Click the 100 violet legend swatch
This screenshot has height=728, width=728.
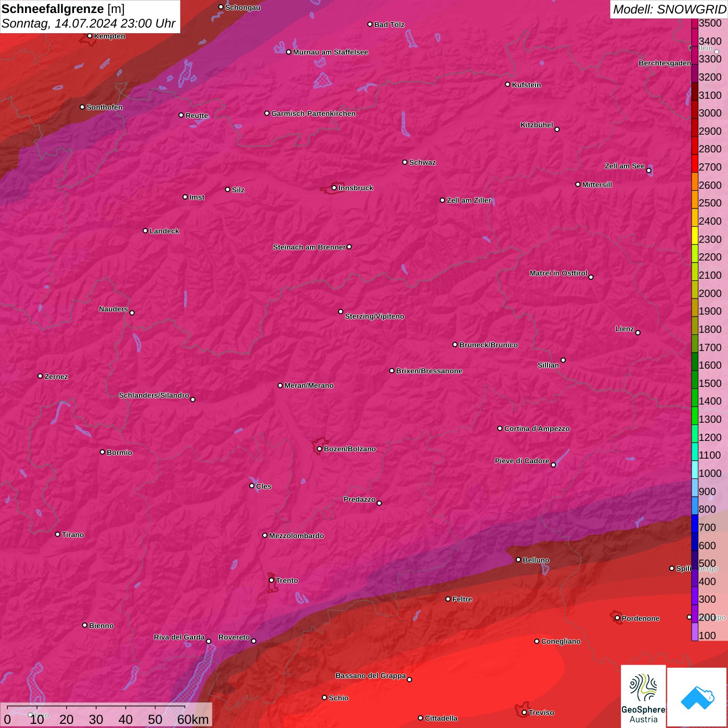(x=694, y=632)
